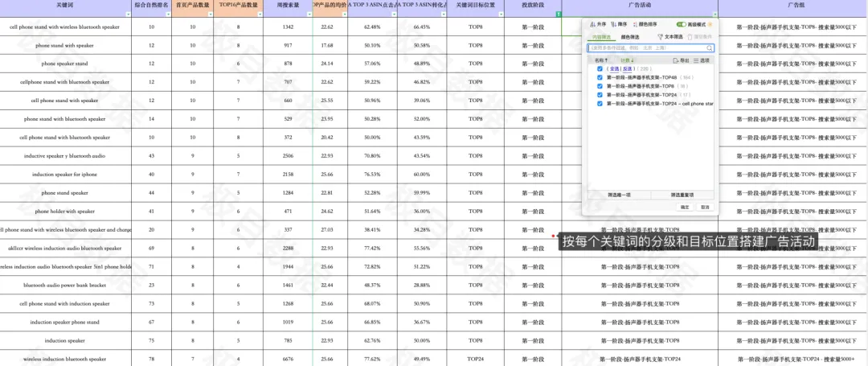Screen dimensions: 868x366
Task: Open filter dropdown for 首页产品数量 column
Action: (x=210, y=14)
